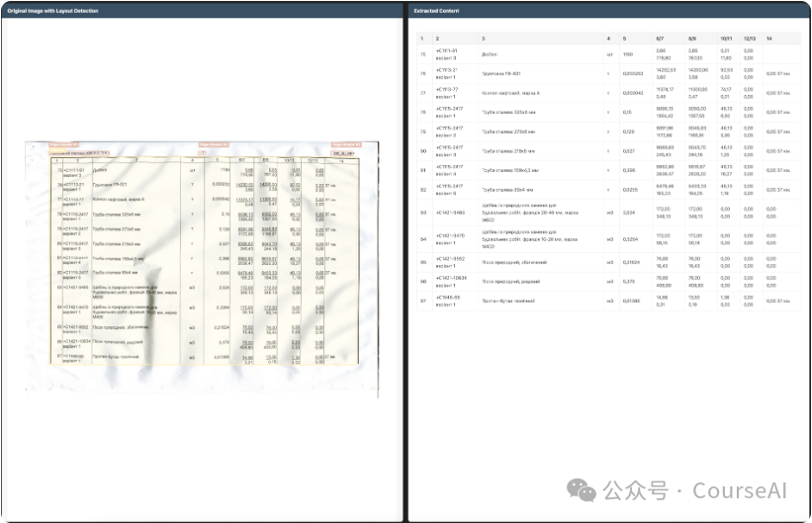Select the center Page-Header #2 detection label
812x523 pixels.
(214, 144)
